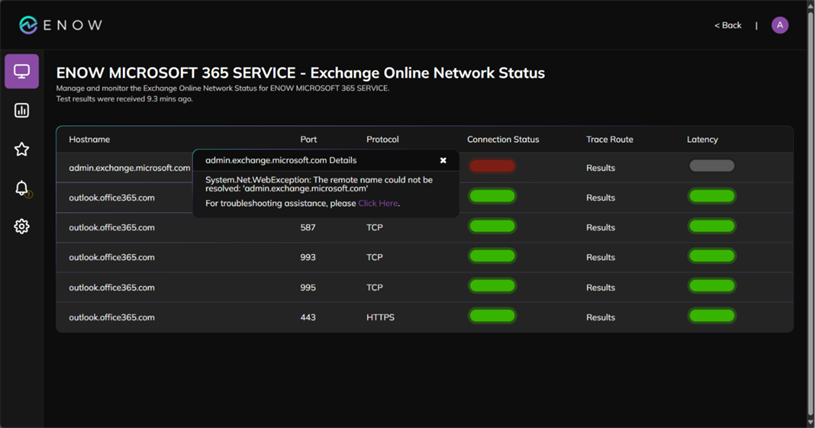This screenshot has width=815, height=428.
Task: Click the gray latency indicator for admin.exchange.microsoft.com
Action: [x=712, y=166]
